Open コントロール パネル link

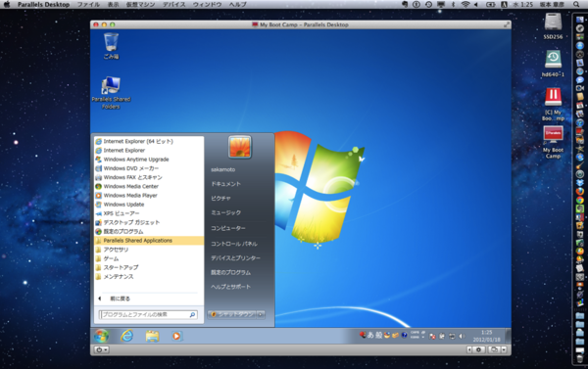tap(234, 244)
